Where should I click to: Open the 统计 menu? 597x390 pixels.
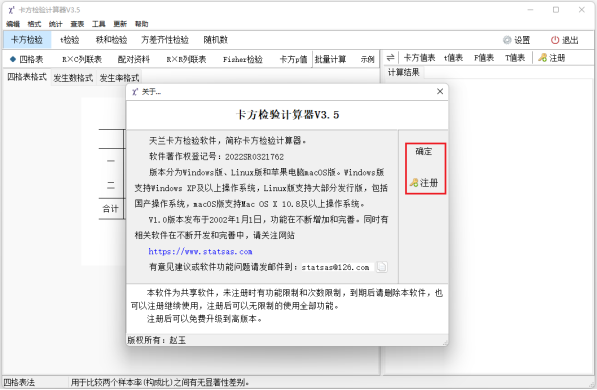click(56, 24)
